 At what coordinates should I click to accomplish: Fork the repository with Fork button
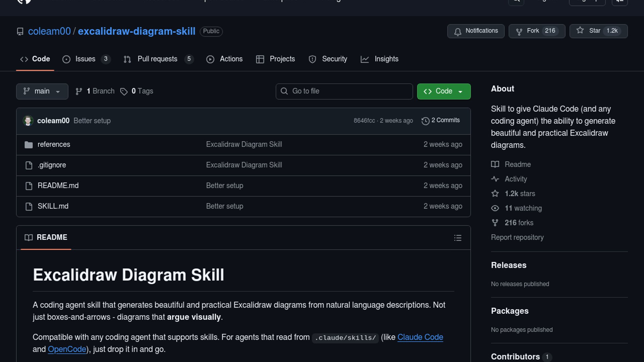pos(537,31)
